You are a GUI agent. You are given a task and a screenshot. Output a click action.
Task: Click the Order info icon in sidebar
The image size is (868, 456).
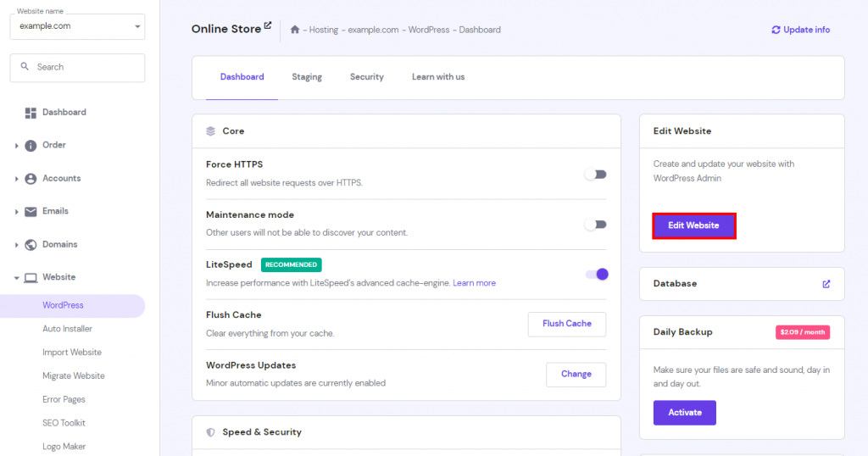[31, 146]
